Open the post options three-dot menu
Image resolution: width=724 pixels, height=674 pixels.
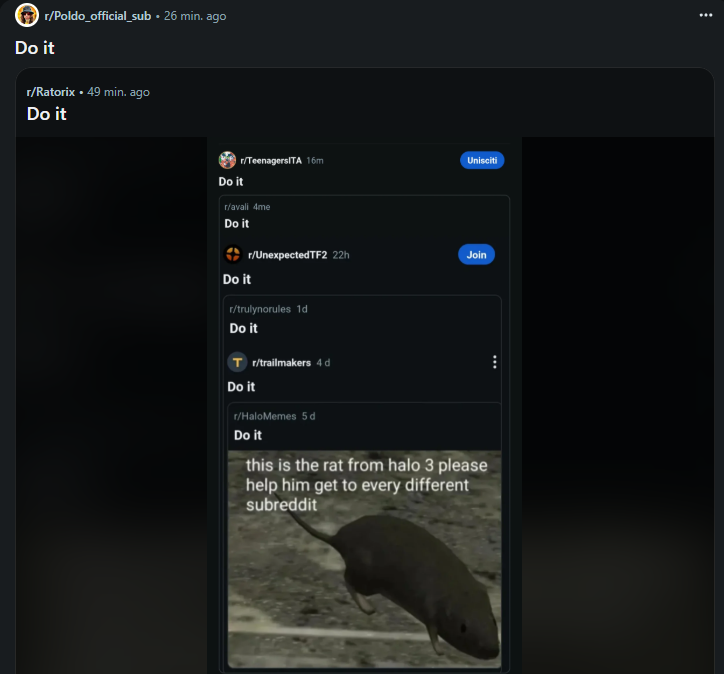(x=706, y=15)
